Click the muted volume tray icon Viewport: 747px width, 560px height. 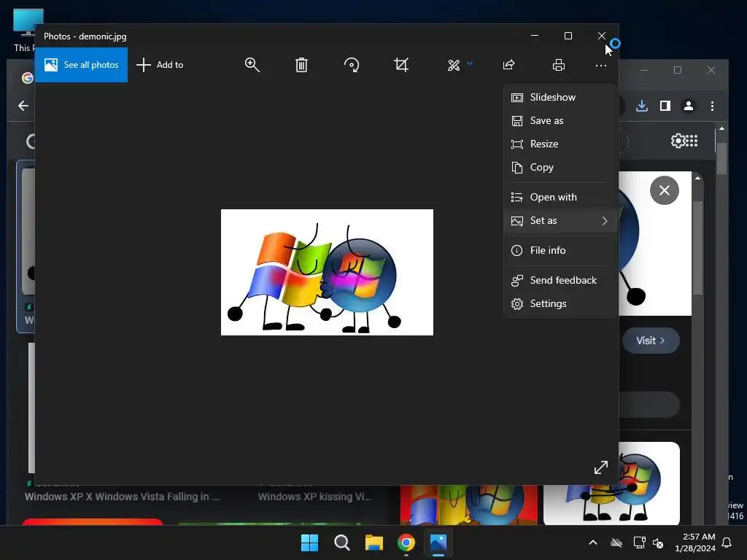point(658,542)
